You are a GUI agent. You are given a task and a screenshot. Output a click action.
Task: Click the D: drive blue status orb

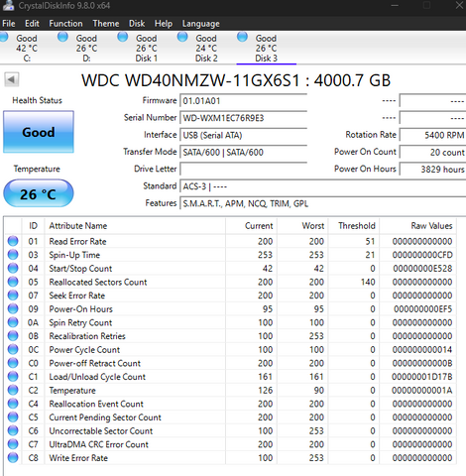click(x=62, y=37)
